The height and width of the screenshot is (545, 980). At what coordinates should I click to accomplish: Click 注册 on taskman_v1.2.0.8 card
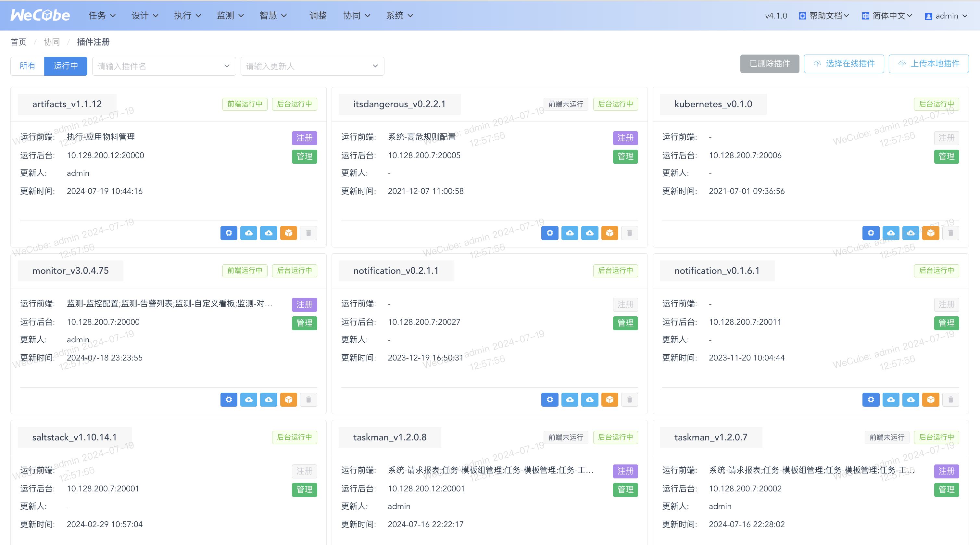pyautogui.click(x=625, y=471)
